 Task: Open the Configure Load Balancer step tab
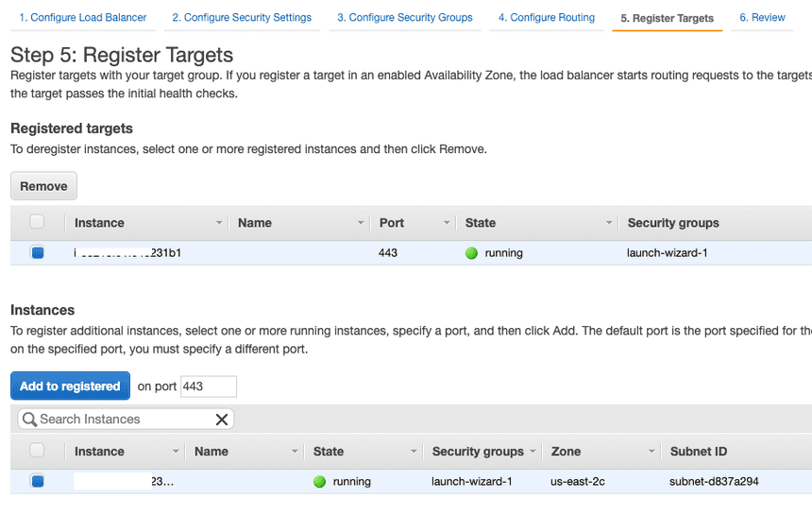coord(83,18)
